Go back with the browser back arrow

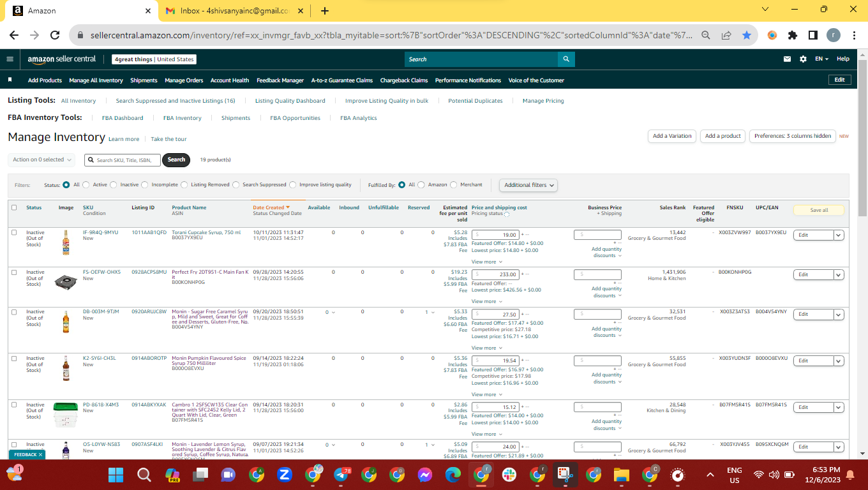(14, 36)
